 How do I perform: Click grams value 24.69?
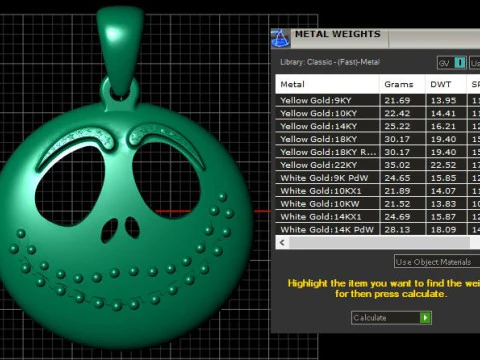[x=397, y=217]
